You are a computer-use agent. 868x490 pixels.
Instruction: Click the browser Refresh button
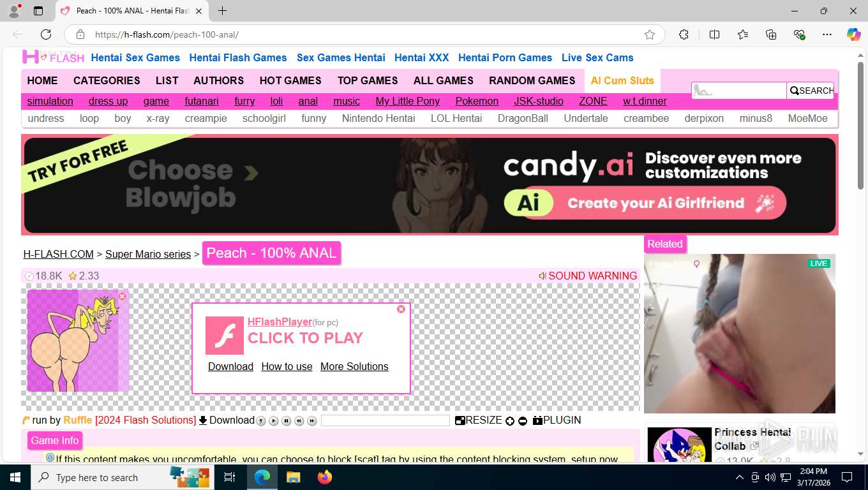[x=46, y=34]
